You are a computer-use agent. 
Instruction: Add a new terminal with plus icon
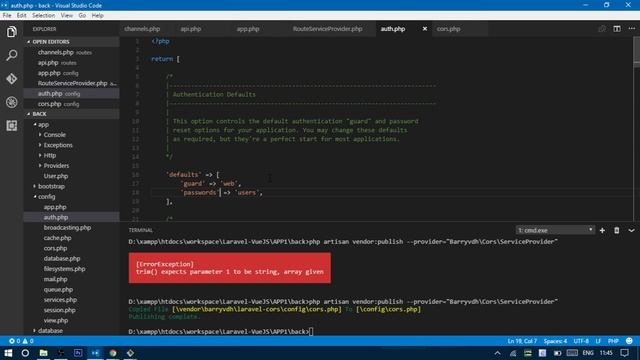602,231
